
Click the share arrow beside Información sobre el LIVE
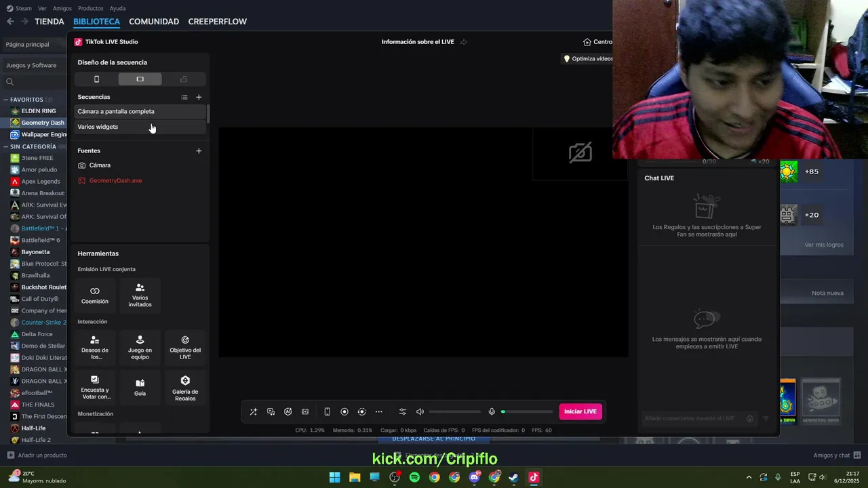pyautogui.click(x=464, y=42)
